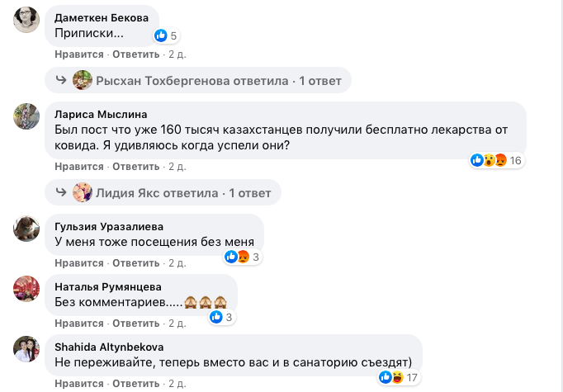Click Даметкен Бекова's profile avatar
Screen dimensions: 563x392
27,19
